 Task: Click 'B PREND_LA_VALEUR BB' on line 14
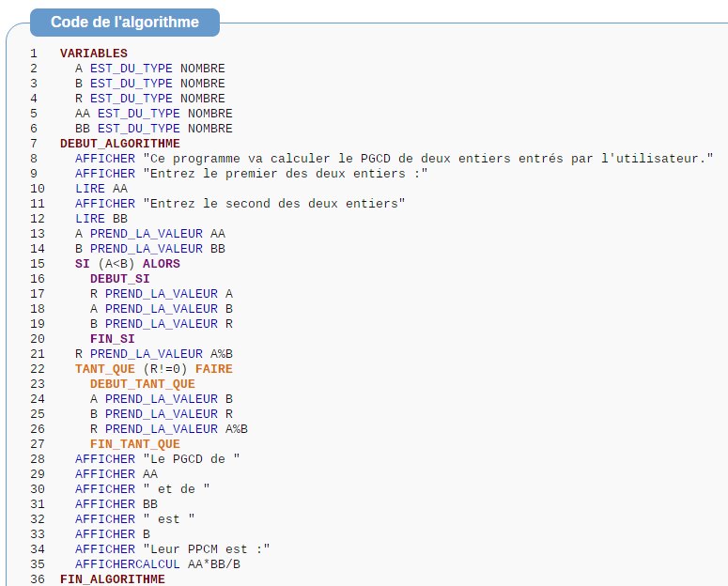150,249
